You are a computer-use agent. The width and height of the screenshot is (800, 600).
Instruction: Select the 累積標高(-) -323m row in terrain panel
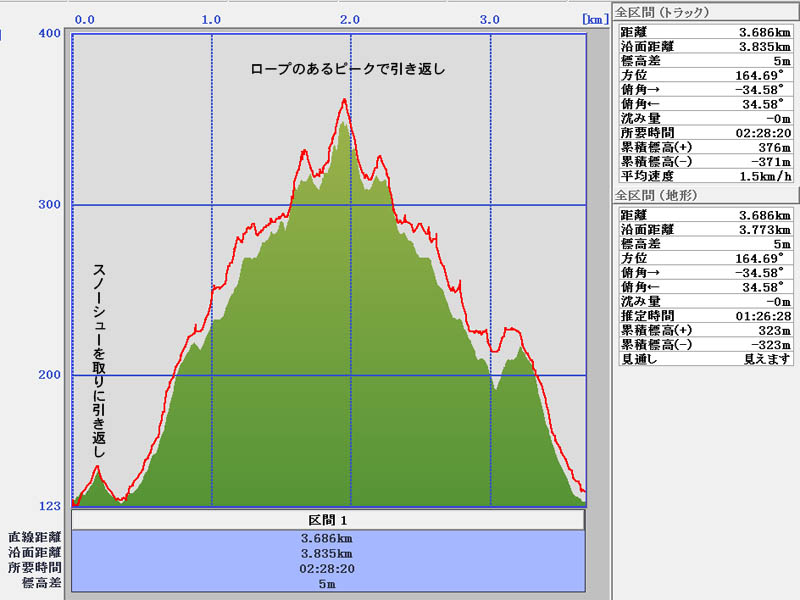pyautogui.click(x=706, y=344)
